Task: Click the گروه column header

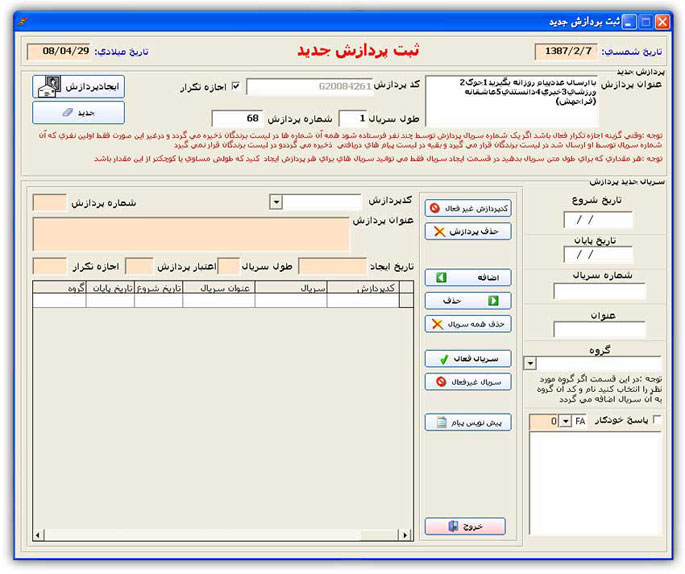Action: click(x=59, y=288)
